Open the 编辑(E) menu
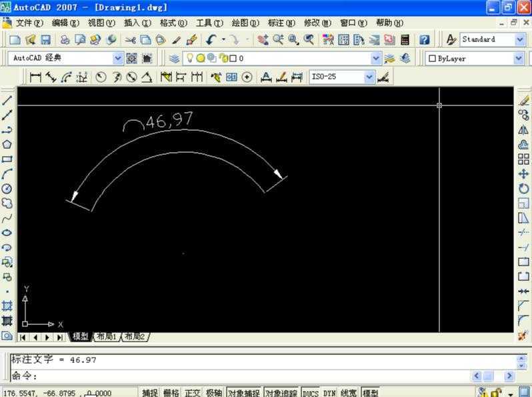532x397 pixels. pos(65,23)
